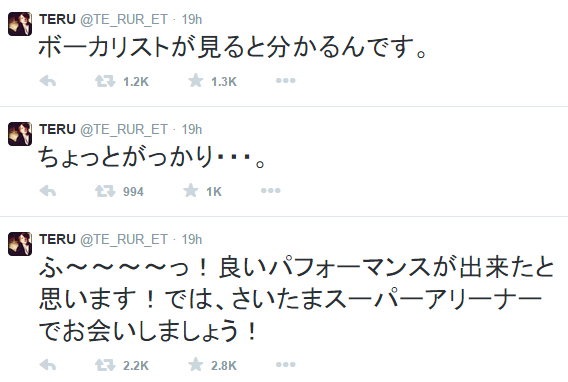Open TERU's avatar on the first tweet
568x382 pixels.
[20, 24]
